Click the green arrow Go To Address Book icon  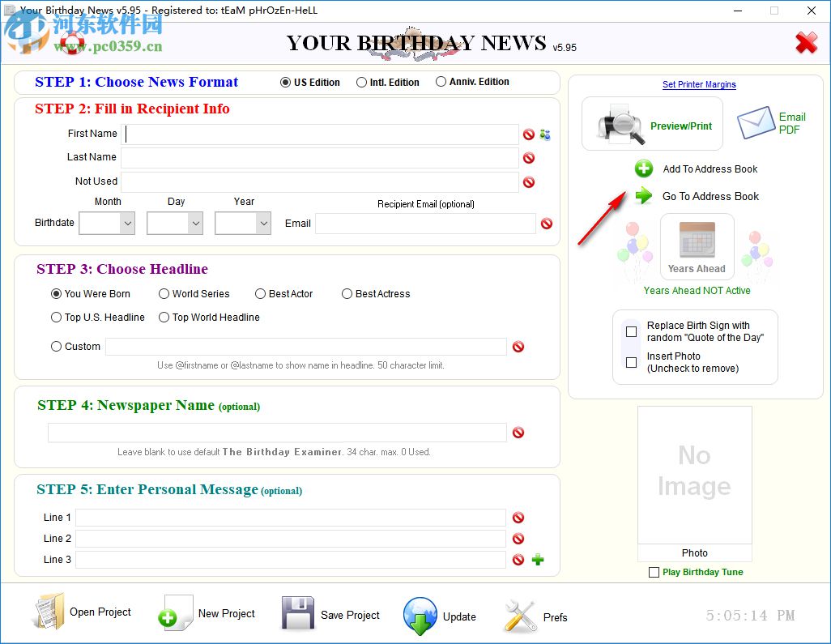point(644,196)
